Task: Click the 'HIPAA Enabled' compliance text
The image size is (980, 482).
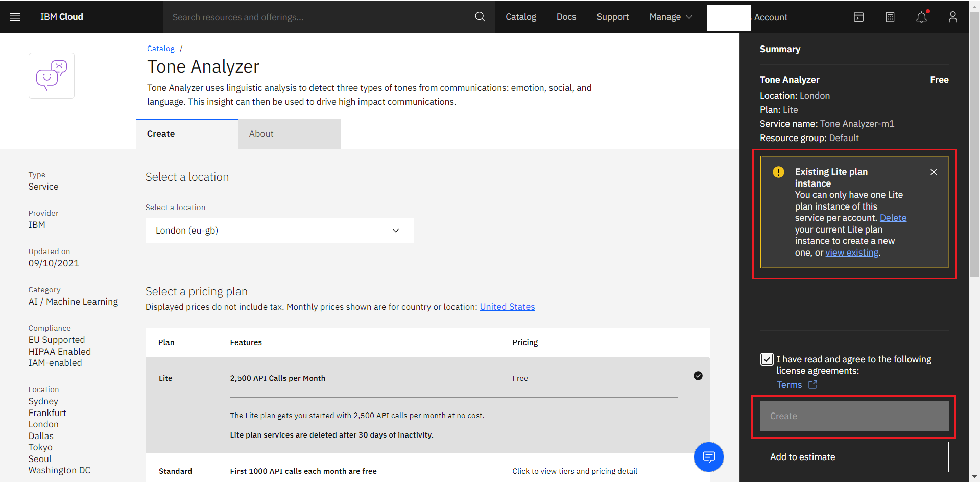Action: 60,352
